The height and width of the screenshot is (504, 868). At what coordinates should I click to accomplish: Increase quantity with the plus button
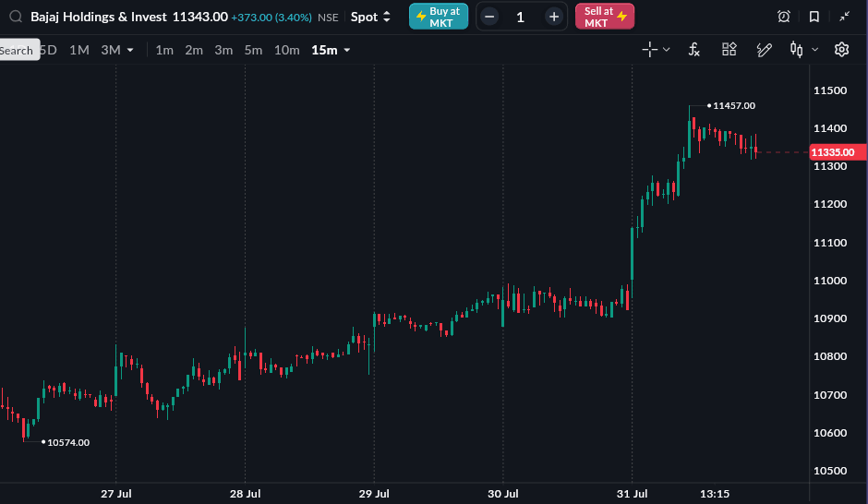pos(553,17)
